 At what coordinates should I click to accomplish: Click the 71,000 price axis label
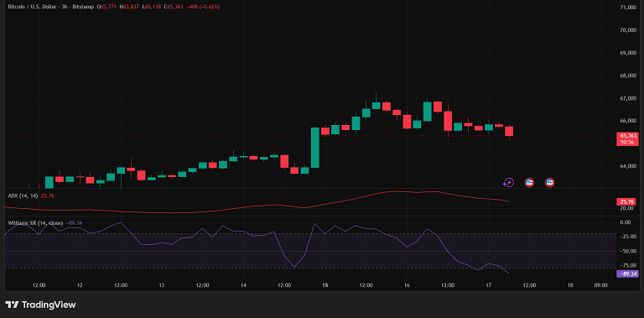[x=628, y=8]
